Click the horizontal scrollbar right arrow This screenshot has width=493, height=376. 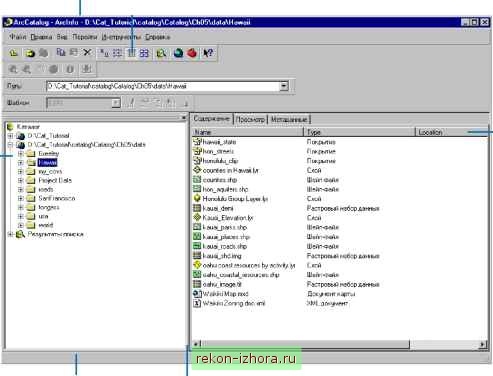(x=483, y=344)
